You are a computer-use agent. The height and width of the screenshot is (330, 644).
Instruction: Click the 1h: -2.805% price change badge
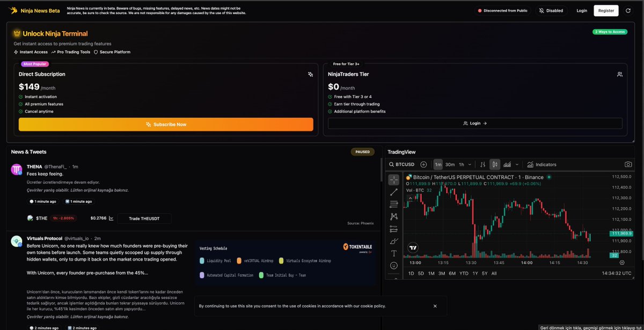point(64,218)
